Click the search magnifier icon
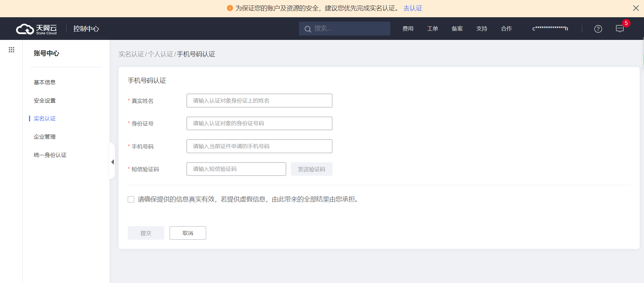This screenshot has height=283, width=644. tap(307, 29)
